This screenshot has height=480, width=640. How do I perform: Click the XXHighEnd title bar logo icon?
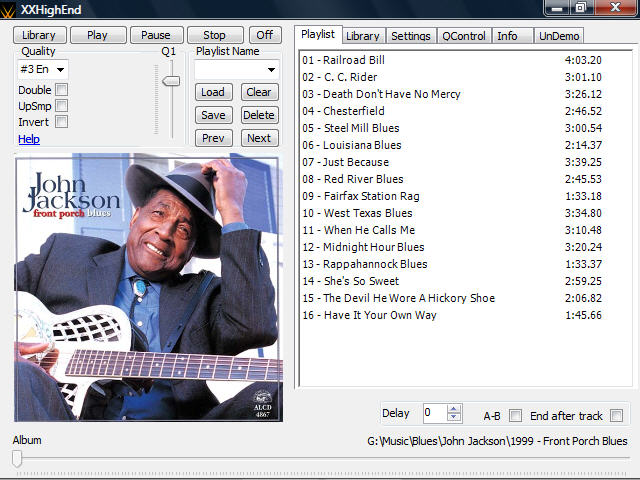[x=8, y=10]
